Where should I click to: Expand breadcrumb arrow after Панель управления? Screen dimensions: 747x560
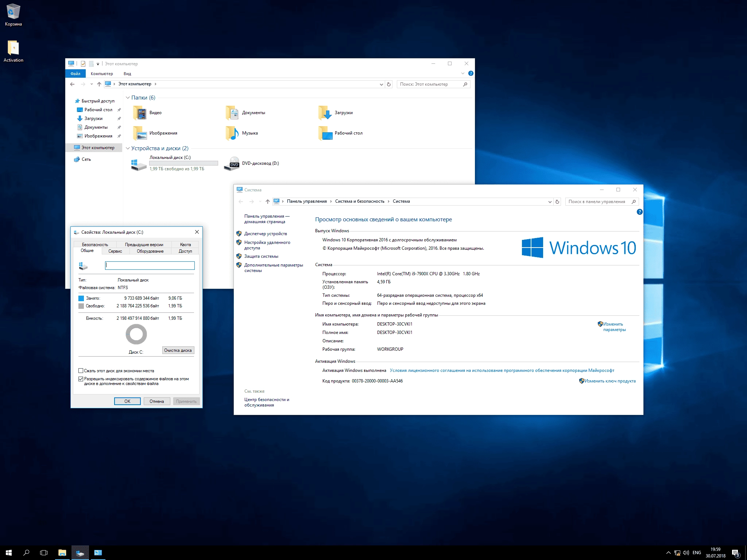point(331,201)
